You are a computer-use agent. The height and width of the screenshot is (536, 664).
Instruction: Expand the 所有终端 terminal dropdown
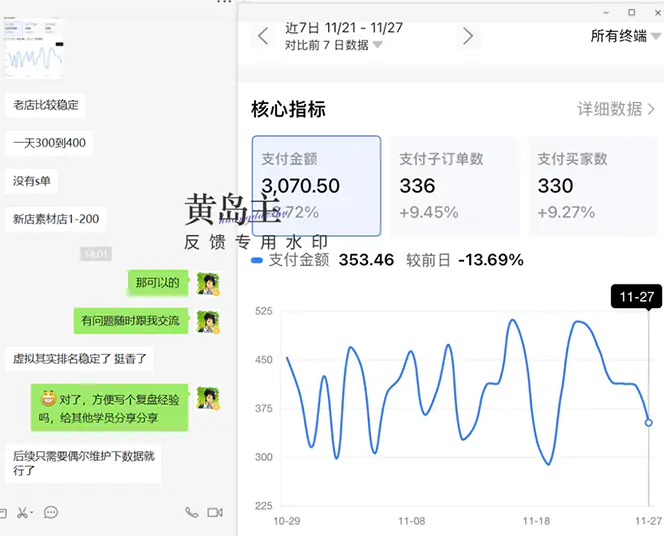[x=626, y=37]
